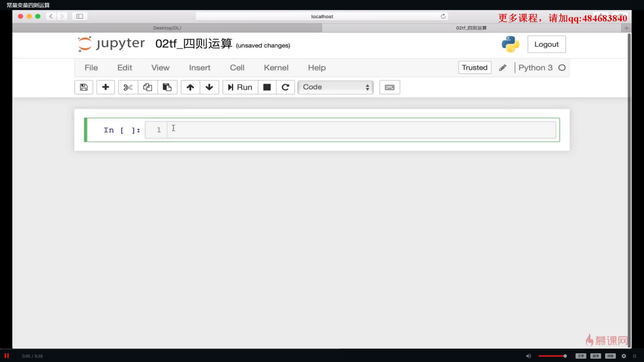Interrupt the kernel with stop square

[x=267, y=87]
